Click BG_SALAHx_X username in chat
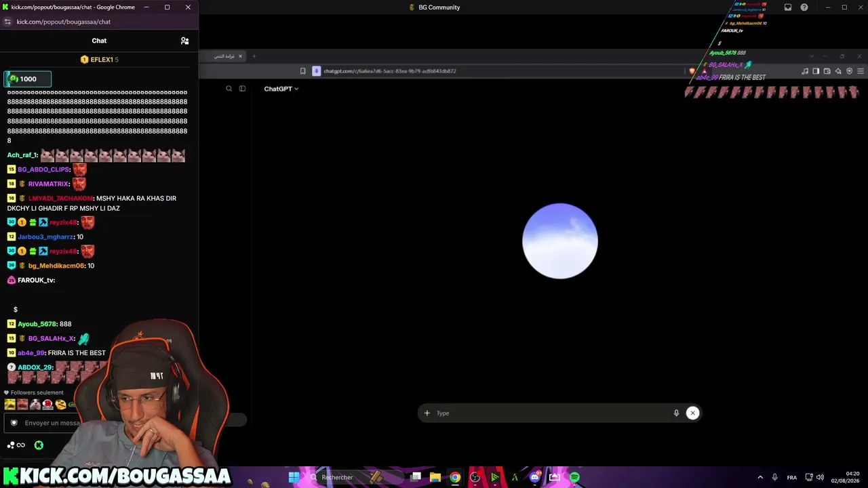The height and width of the screenshot is (488, 868). (x=51, y=338)
